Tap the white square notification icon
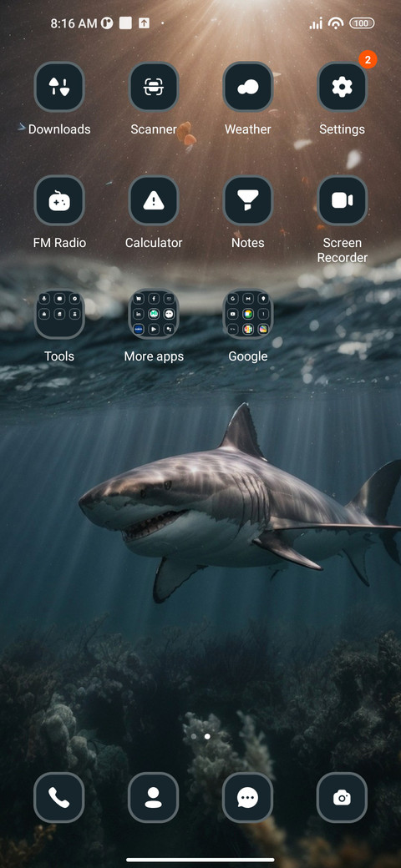Screen dimensions: 401x868 125,23
